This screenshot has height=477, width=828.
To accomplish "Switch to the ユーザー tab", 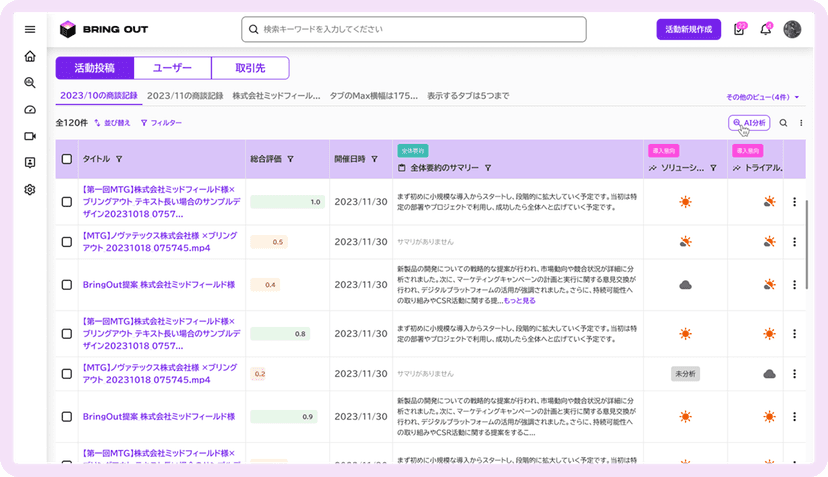I will click(172, 68).
